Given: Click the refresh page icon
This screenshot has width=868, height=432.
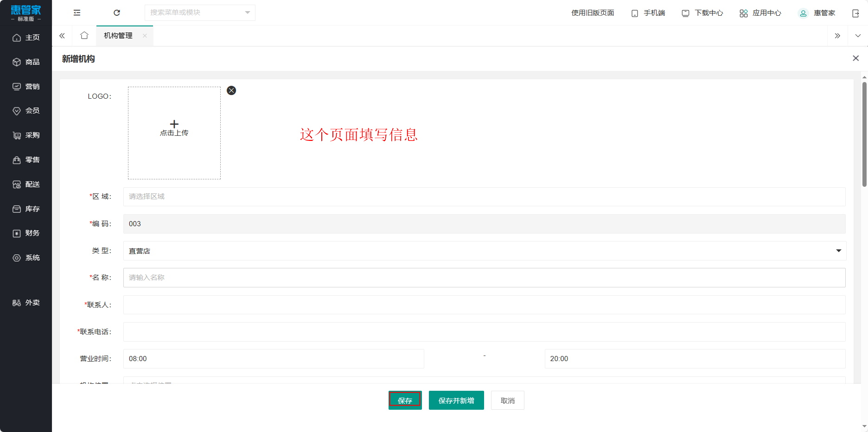Looking at the screenshot, I should click(117, 13).
